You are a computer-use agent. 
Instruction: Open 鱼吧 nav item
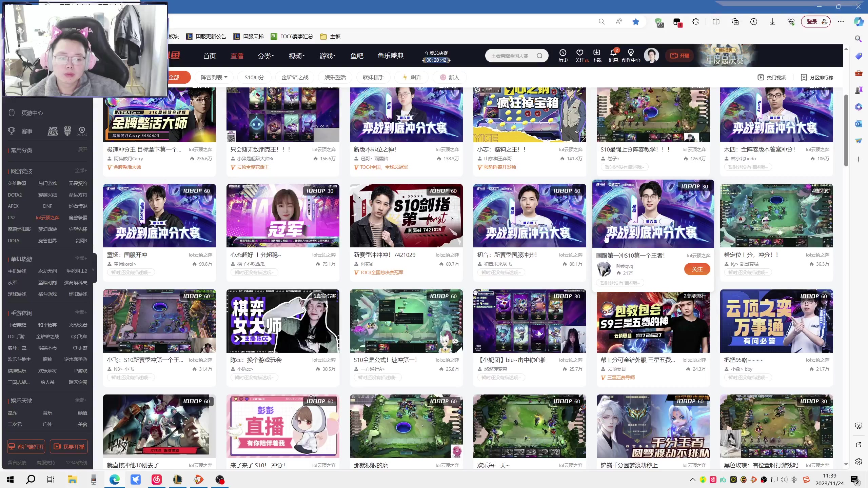pyautogui.click(x=357, y=56)
